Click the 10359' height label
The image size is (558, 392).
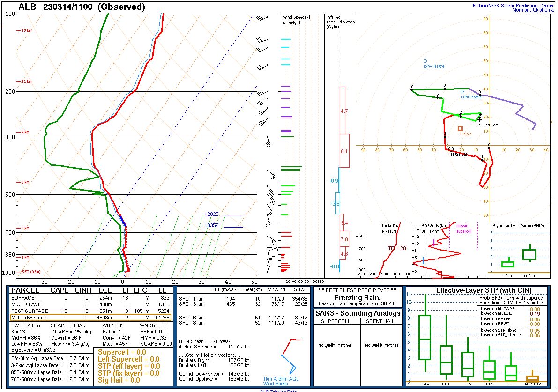pyautogui.click(x=212, y=226)
